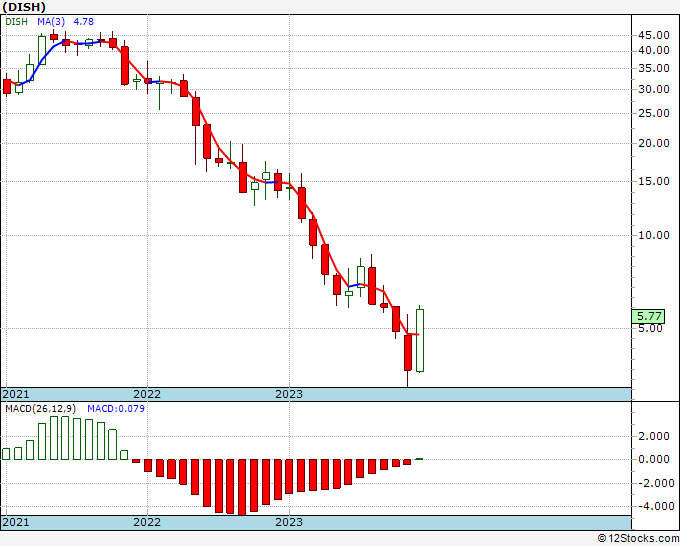Click the 40.00 price axis label

[654, 50]
